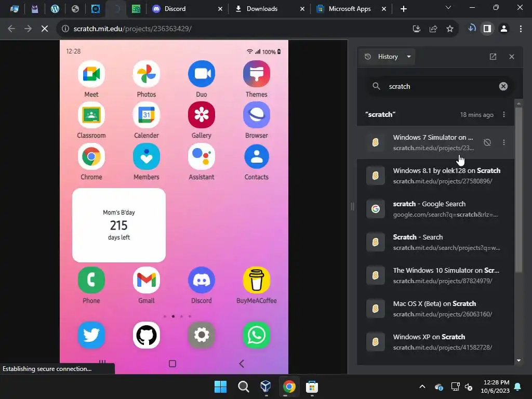The image size is (532, 399).
Task: Click the history search input field
Action: (x=441, y=87)
